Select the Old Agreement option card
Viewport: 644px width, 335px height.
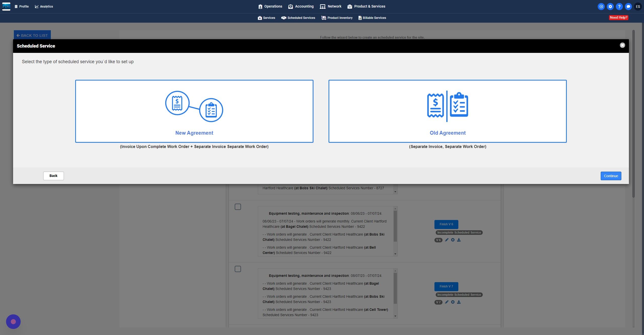[447, 111]
